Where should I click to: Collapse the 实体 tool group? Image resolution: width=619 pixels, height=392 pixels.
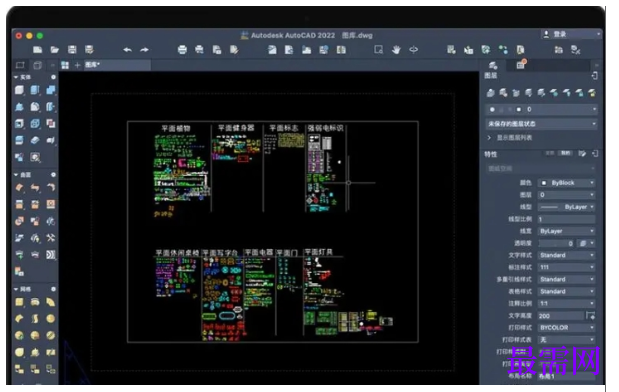coord(16,77)
